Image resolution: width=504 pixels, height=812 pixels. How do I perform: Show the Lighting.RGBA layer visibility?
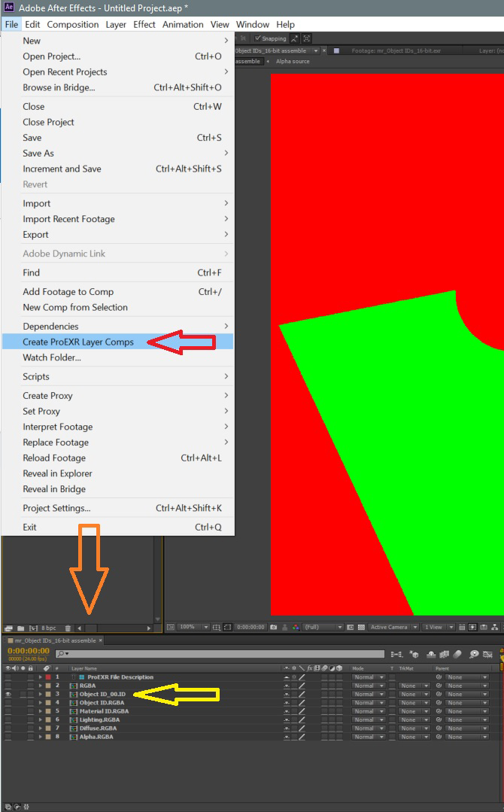pyautogui.click(x=8, y=720)
